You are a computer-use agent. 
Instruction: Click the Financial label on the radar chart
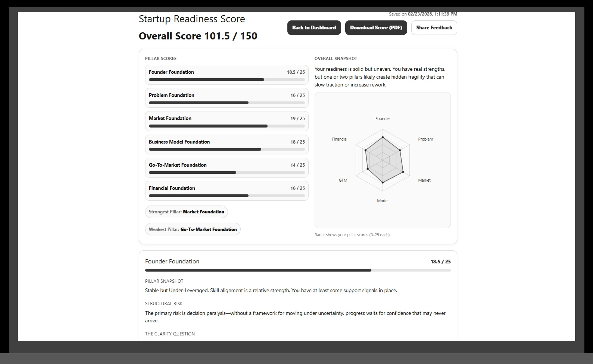[339, 139]
